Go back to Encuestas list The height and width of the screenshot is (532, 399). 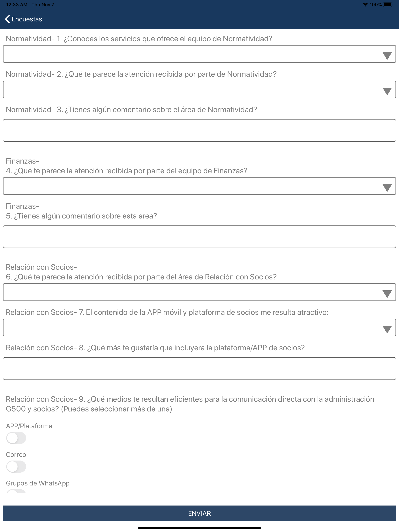click(x=24, y=19)
